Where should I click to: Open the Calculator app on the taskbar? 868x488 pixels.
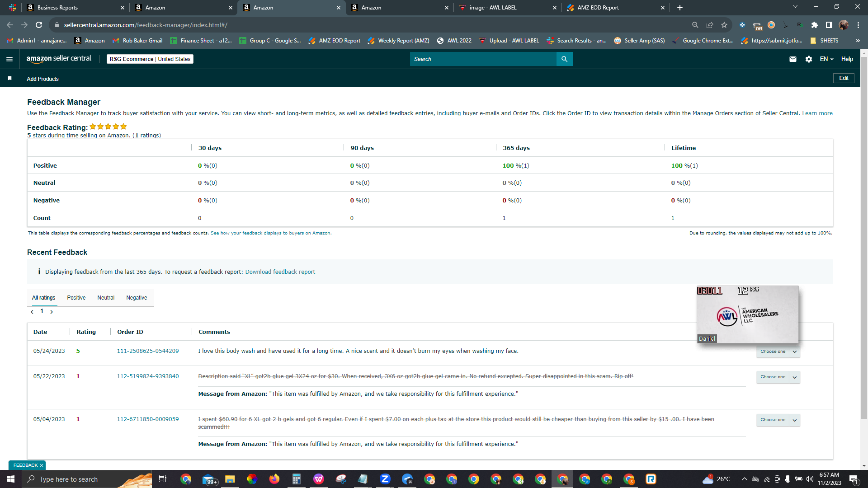click(297, 479)
